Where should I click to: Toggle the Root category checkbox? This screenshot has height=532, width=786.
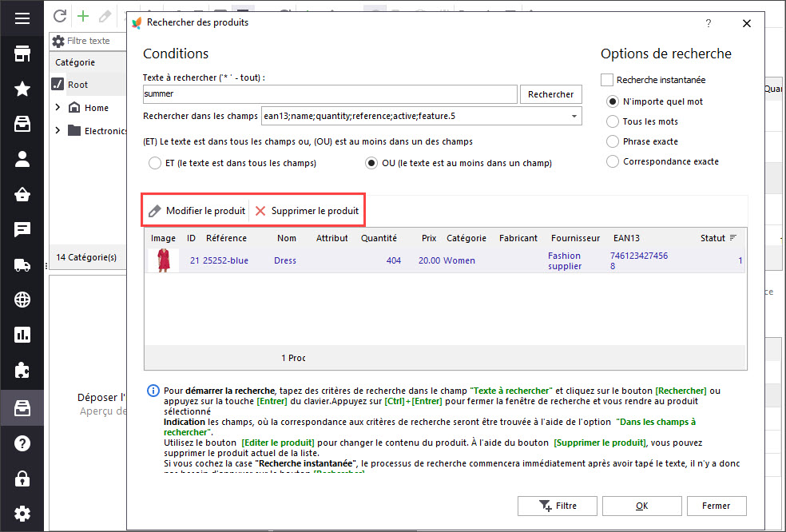pyautogui.click(x=58, y=84)
